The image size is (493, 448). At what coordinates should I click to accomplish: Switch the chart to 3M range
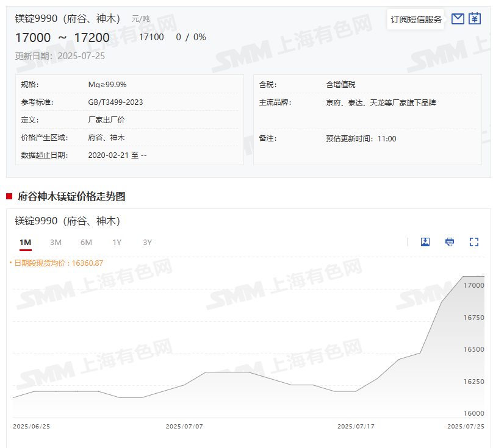56,243
